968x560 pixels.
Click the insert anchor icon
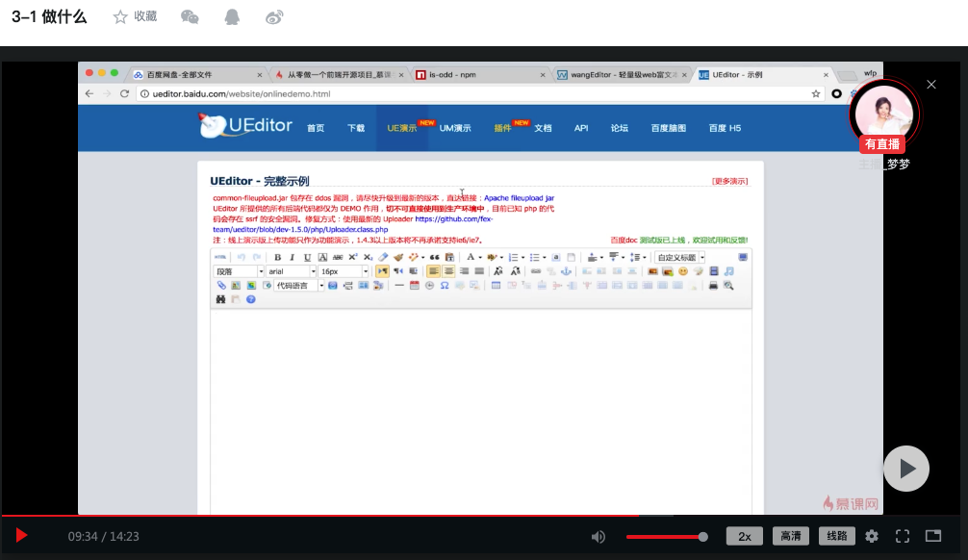566,271
